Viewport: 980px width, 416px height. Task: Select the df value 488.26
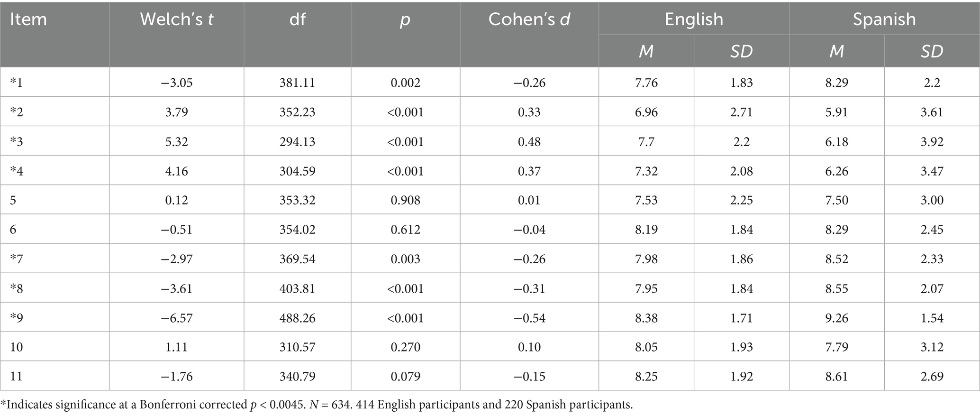[297, 318]
